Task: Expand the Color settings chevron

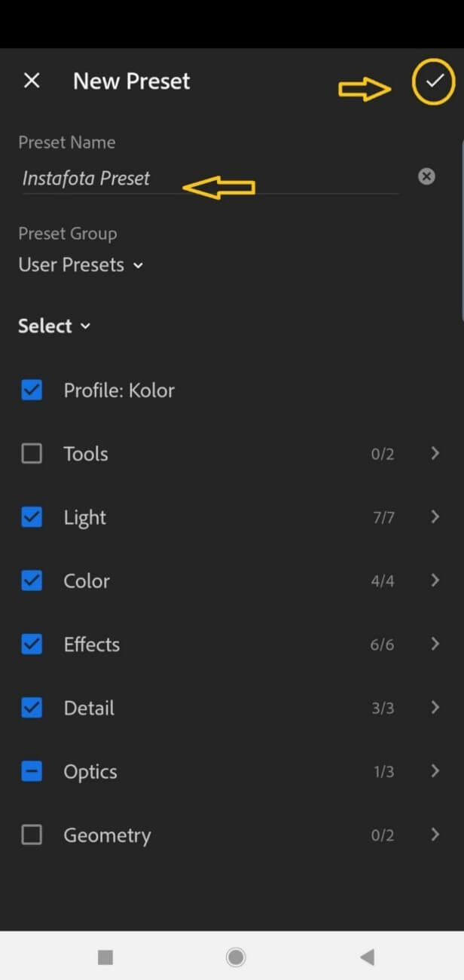Action: tap(435, 580)
